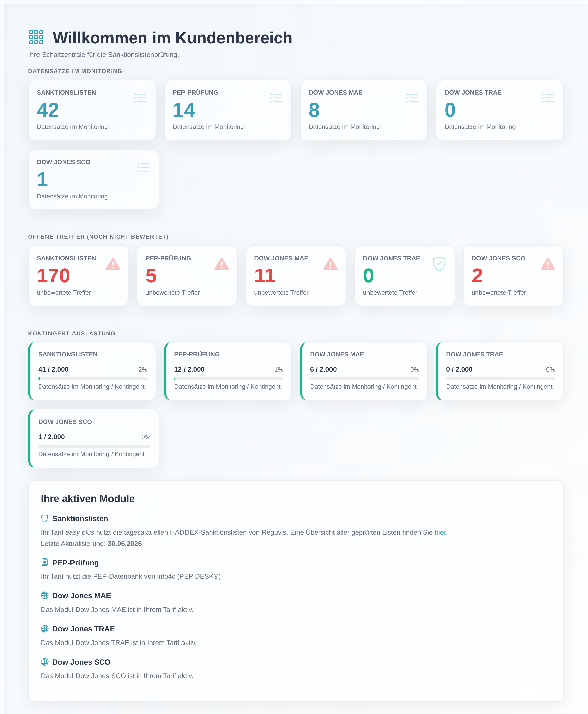
Task: Click the 1% label on PEP-Prüfung quota card
Action: [x=279, y=370]
